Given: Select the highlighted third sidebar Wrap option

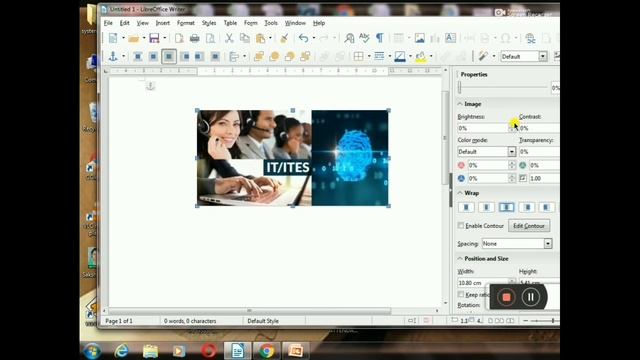Looking at the screenshot, I should click(x=507, y=207).
